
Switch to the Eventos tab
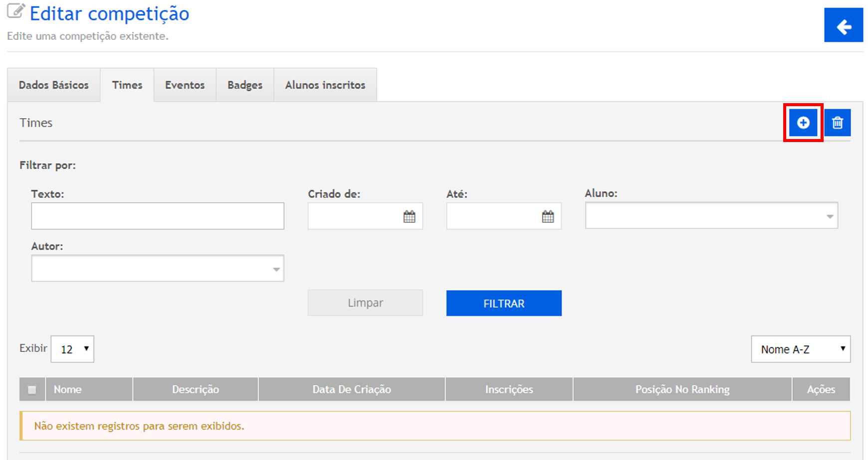coord(185,85)
